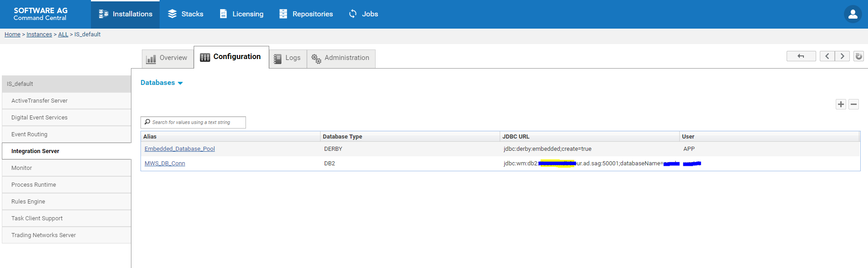This screenshot has width=868, height=268.
Task: Click the back arrow navigation button
Action: tap(801, 56)
